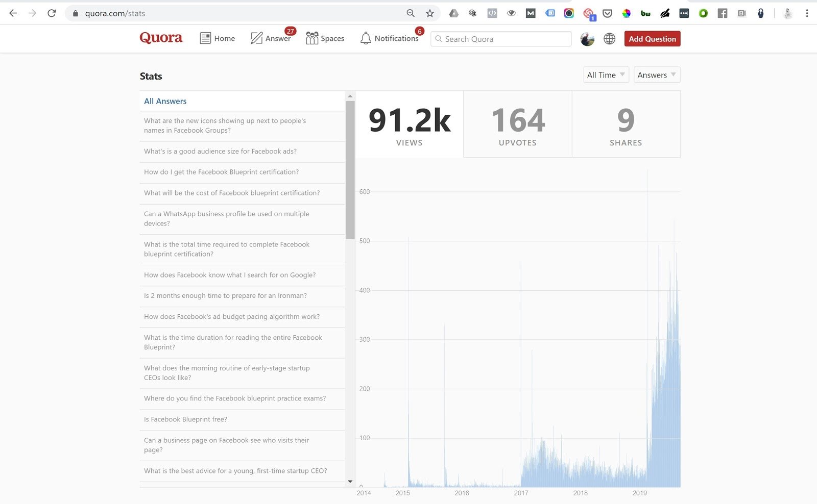The width and height of the screenshot is (817, 504).
Task: Open 'What will be the cost of Facebook blueprint' question
Action: (x=242, y=193)
